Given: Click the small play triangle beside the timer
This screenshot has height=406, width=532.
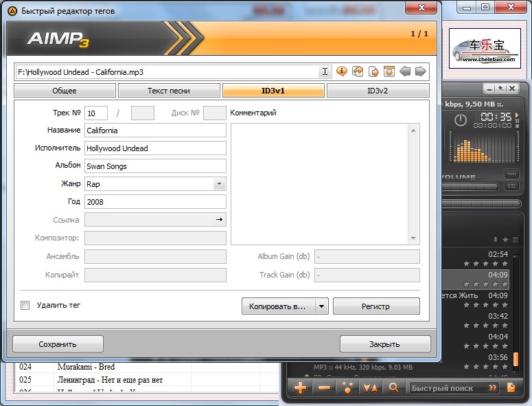Looking at the screenshot, I should [517, 115].
